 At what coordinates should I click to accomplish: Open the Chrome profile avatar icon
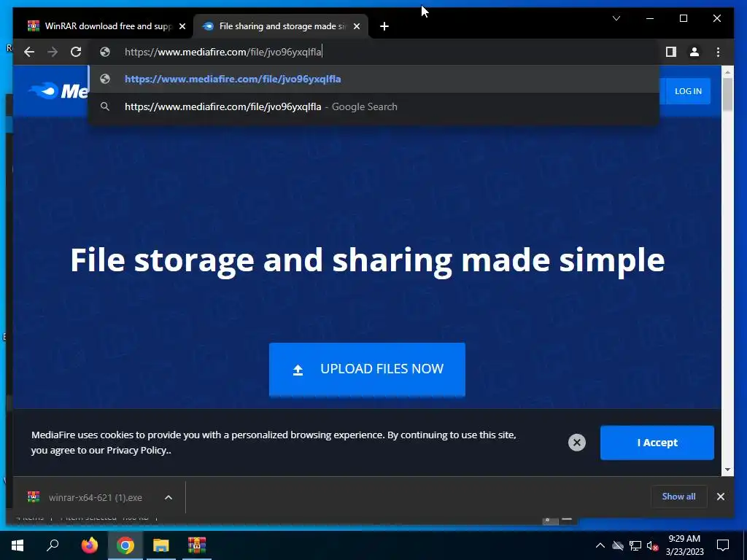(x=694, y=52)
